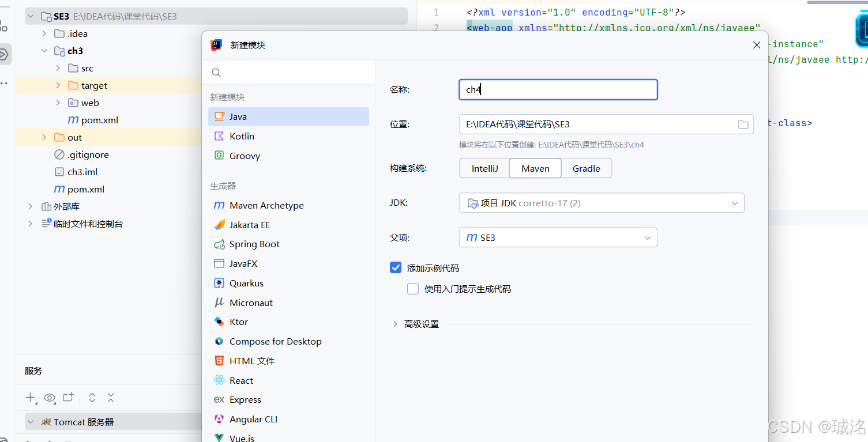
Task: Add a service with the plus icon
Action: click(x=31, y=398)
